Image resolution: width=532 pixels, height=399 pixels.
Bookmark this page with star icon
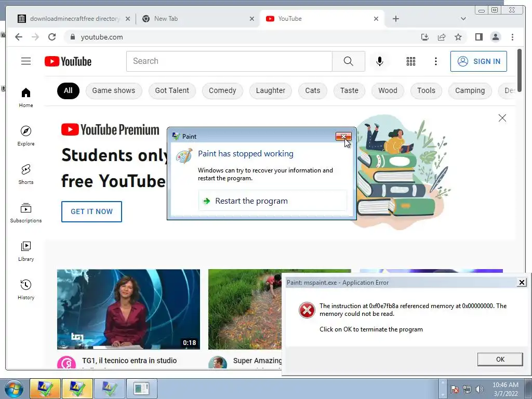pyautogui.click(x=458, y=37)
